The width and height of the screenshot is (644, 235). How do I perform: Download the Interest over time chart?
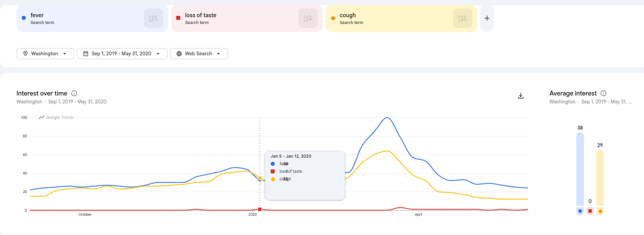tap(521, 96)
